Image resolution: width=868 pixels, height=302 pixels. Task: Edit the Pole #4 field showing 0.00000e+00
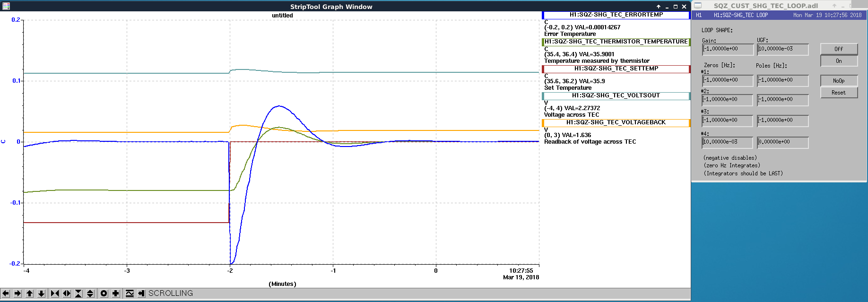(782, 142)
